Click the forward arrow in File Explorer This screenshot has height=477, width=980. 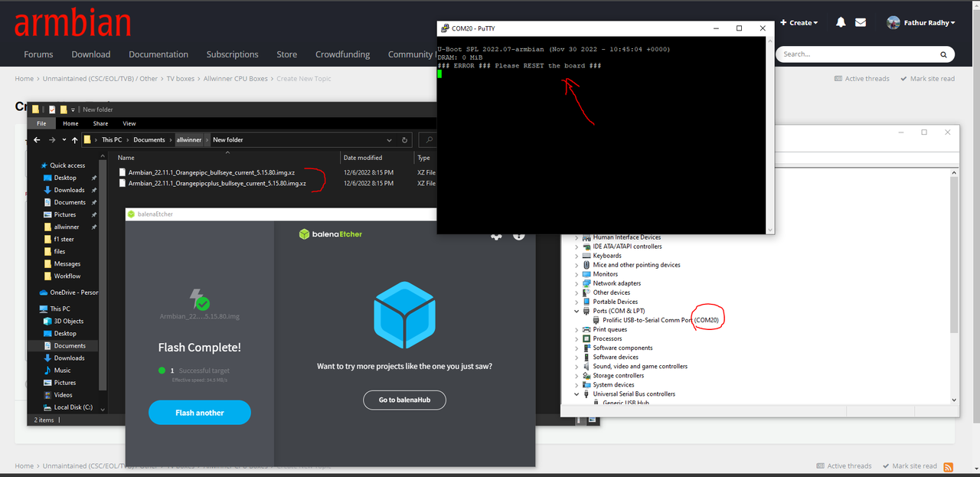pyautogui.click(x=52, y=140)
